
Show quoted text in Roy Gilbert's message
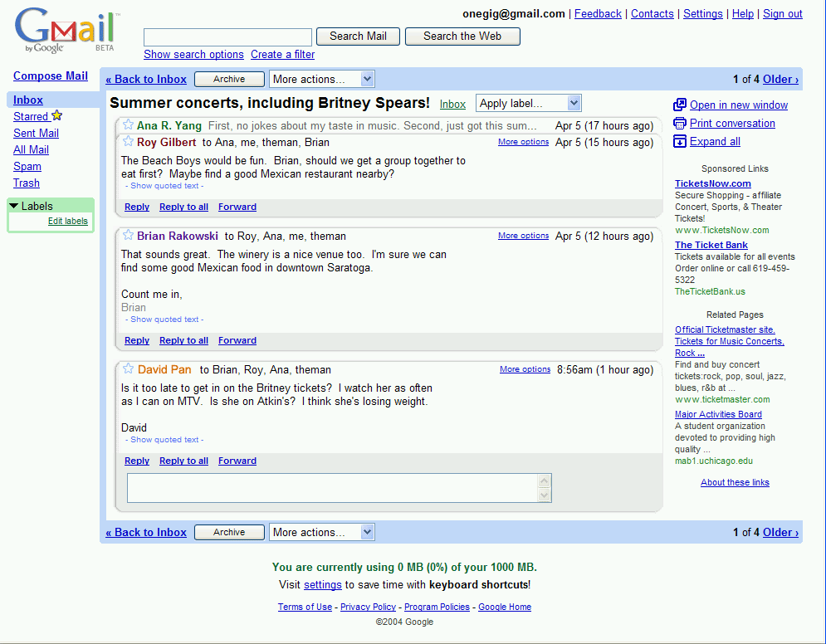coord(164,186)
